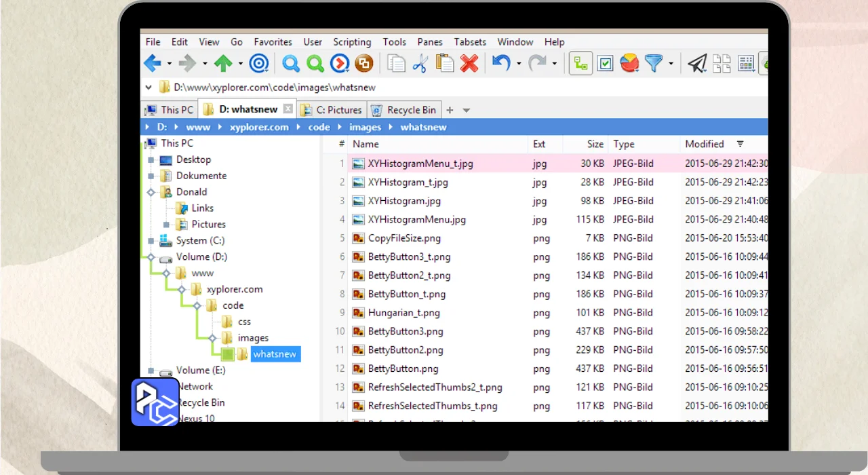Click the 'images' breadcrumb segment
This screenshot has width=868, height=475.
tap(365, 127)
